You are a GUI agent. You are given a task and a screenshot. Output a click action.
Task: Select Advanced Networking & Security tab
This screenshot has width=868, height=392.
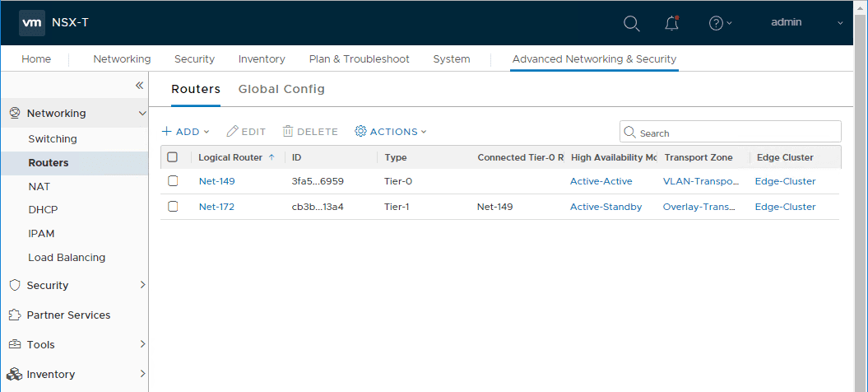[595, 59]
